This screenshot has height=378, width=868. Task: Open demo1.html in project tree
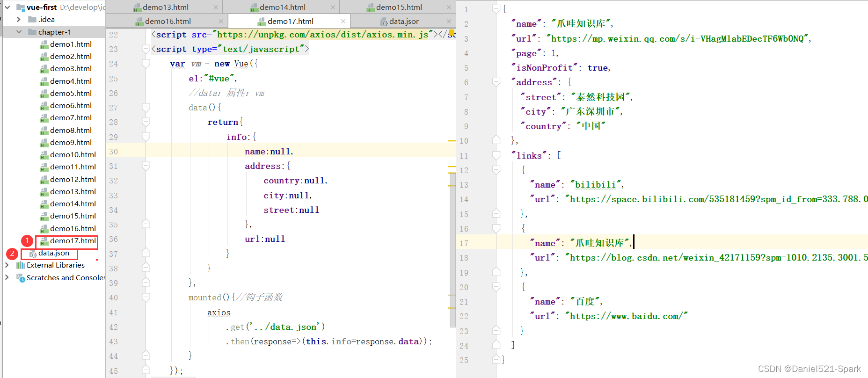point(71,44)
